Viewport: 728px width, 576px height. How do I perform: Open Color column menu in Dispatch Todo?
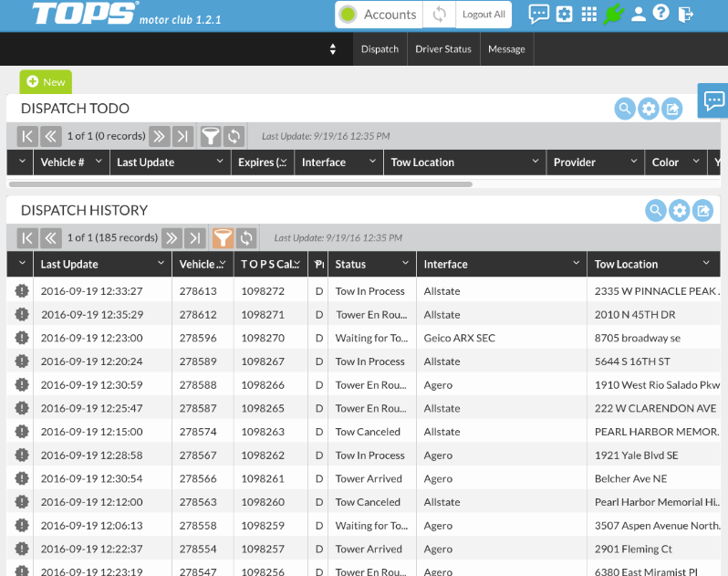[696, 162]
